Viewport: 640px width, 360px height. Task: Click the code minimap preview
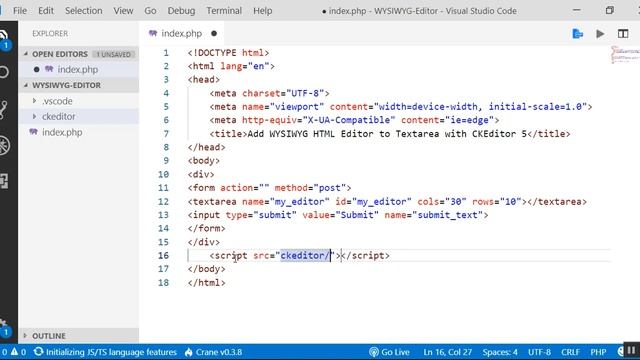point(624,55)
